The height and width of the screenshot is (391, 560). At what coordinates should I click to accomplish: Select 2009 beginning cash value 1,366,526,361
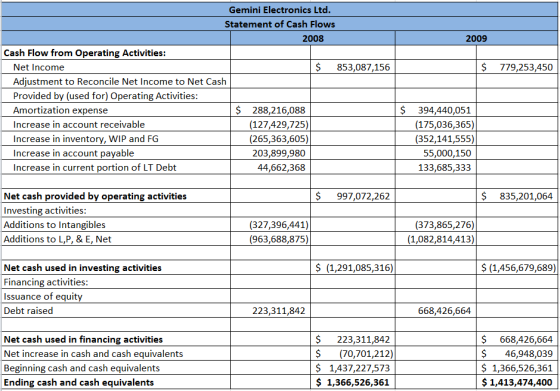[522, 368]
